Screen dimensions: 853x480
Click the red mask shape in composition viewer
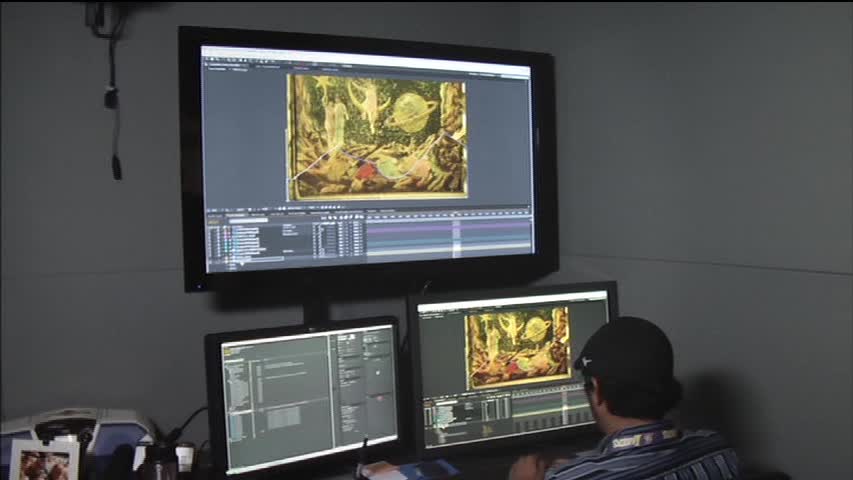[366, 169]
